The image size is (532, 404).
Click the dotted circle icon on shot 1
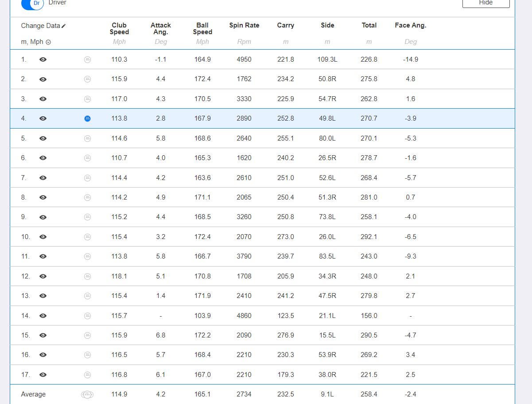tap(87, 59)
